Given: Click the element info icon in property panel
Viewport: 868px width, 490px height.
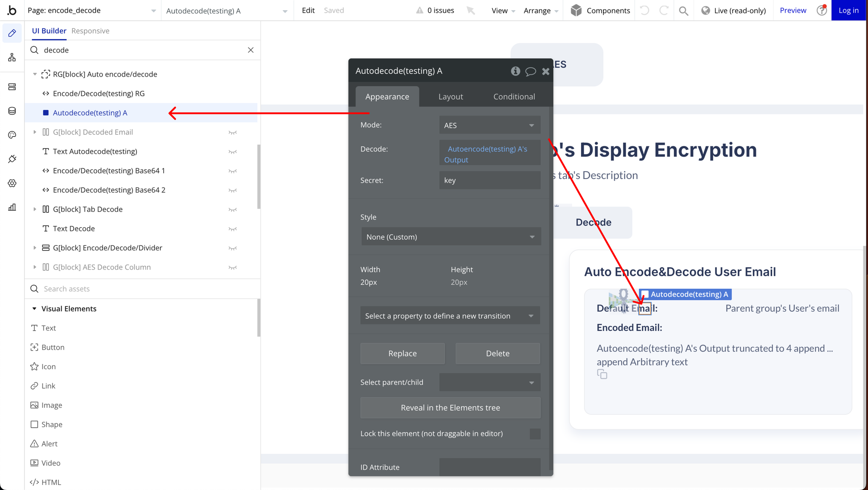Looking at the screenshot, I should (515, 71).
